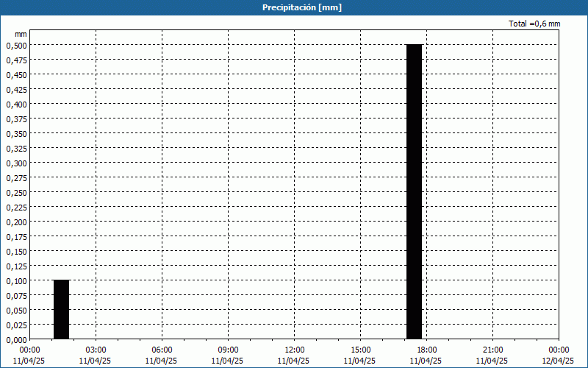Image resolution: width=588 pixels, height=368 pixels.
Task: Click the 03:00 time label
Action: coord(96,350)
